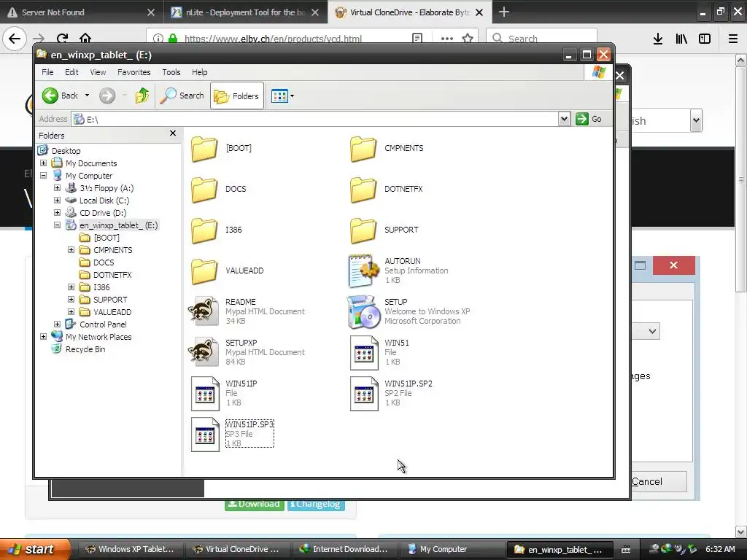Open the browser hamburger menu
The width and height of the screenshot is (747, 560).
[x=733, y=39]
